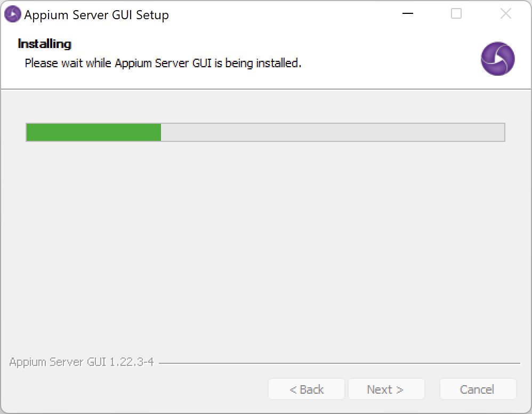The image size is (532, 414).
Task: Click the gray unfilled portion of the progress bar
Action: tap(333, 132)
